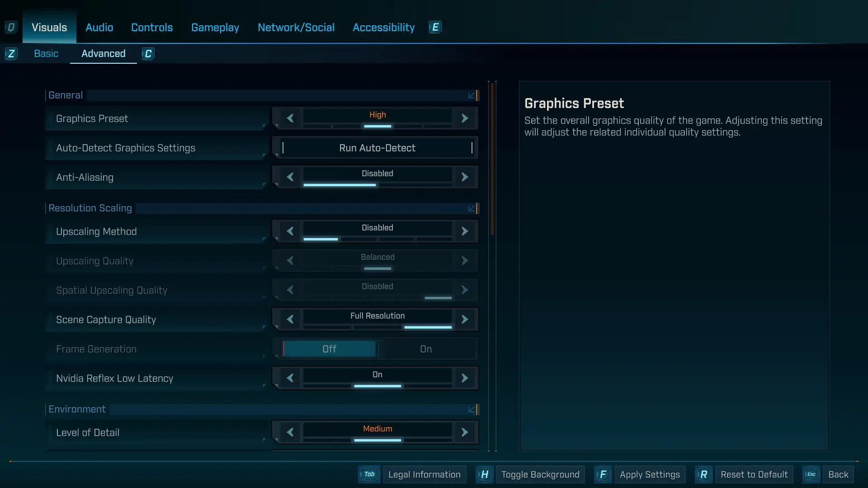Viewport: 868px width, 488px height.
Task: Click Level of Detail right arrow
Action: click(465, 432)
